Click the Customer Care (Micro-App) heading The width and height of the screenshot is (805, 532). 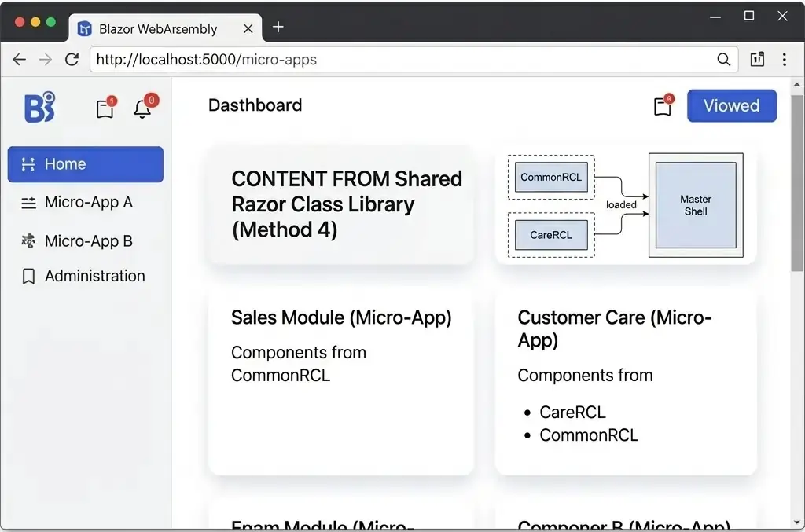[x=615, y=328]
